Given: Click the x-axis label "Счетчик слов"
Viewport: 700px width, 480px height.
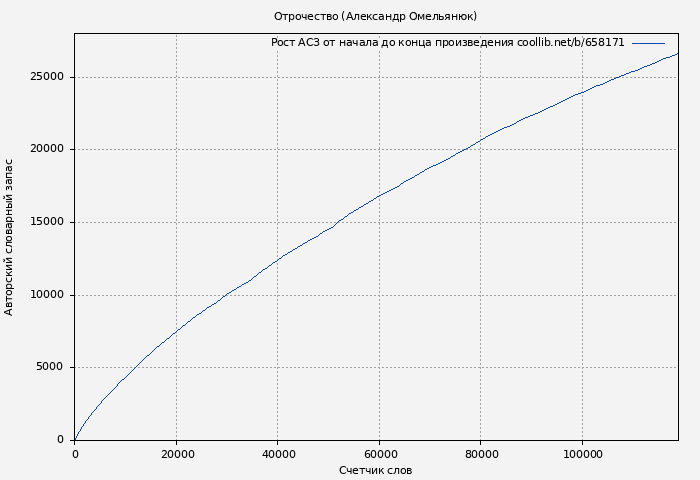Looking at the screenshot, I should pos(375,470).
